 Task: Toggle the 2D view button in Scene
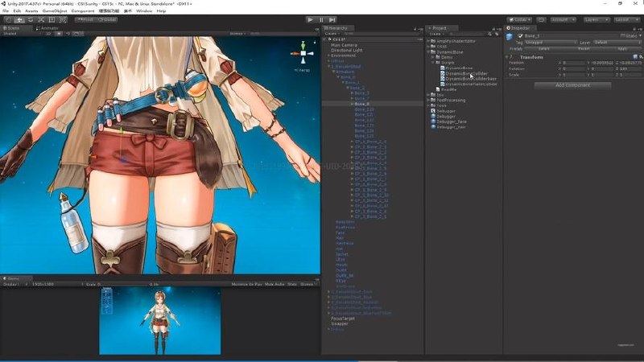48,34
